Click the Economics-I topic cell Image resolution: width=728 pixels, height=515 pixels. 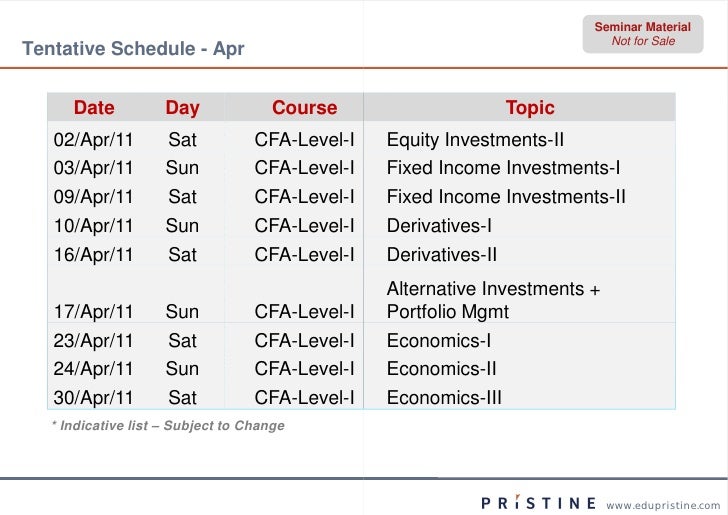[438, 341]
